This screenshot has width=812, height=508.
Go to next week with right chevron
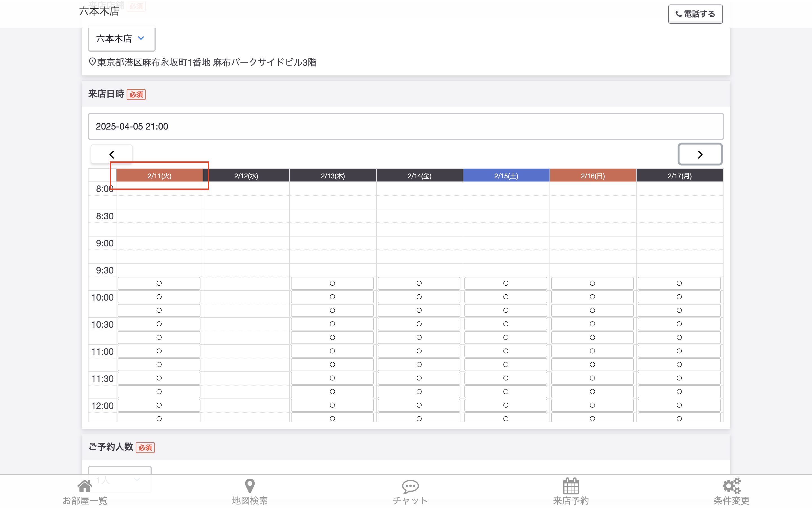[x=700, y=155]
